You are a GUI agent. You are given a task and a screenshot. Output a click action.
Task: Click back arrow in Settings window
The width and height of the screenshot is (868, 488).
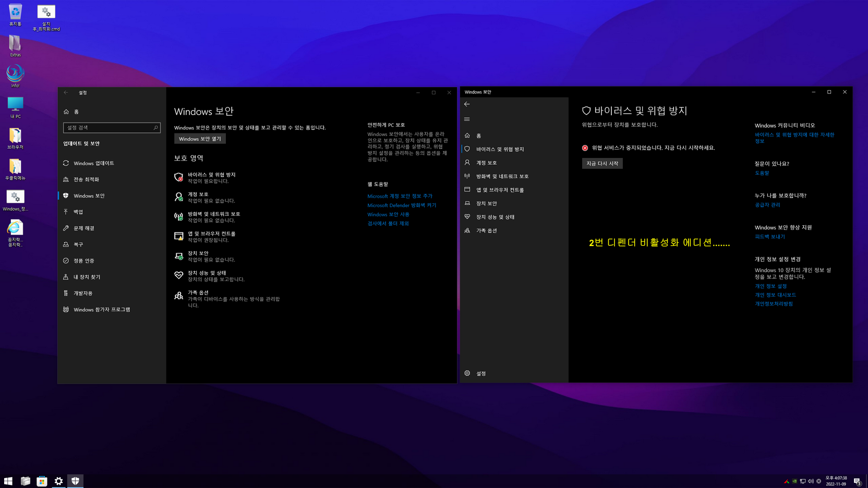66,92
